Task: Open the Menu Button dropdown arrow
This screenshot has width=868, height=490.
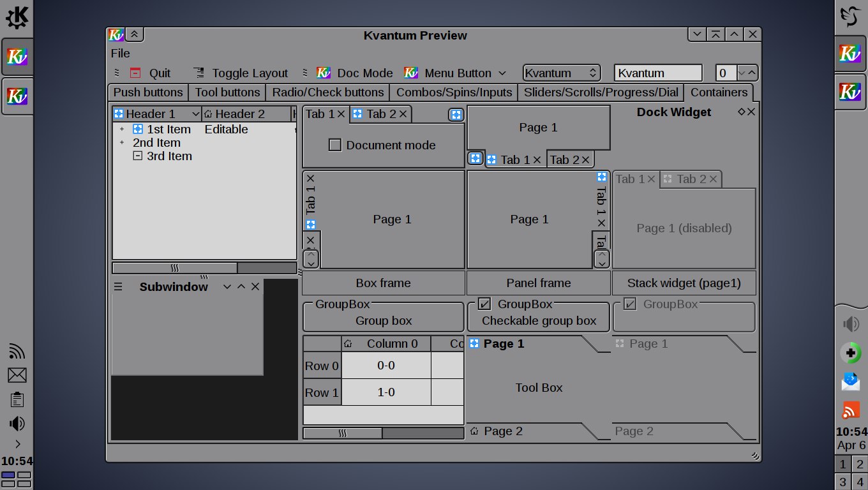Action: click(x=502, y=73)
